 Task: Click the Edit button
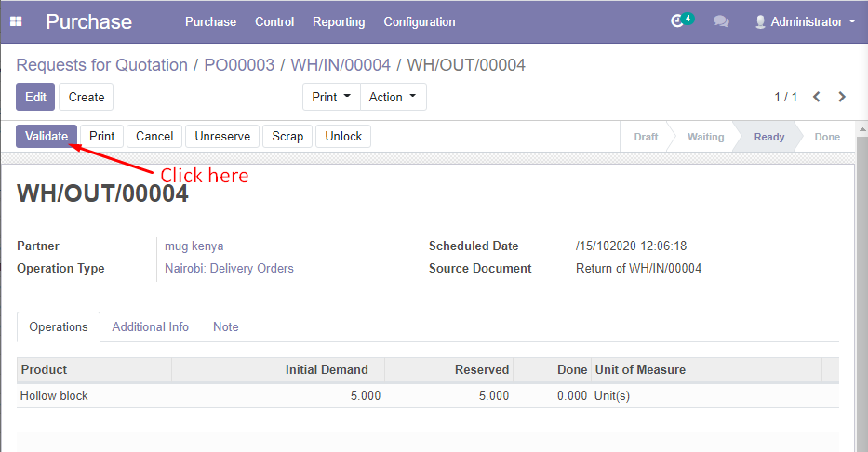pos(35,97)
